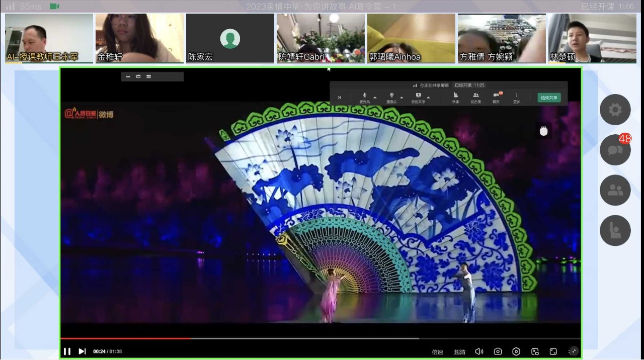
Task: Mute the video player volume
Action: [479, 352]
